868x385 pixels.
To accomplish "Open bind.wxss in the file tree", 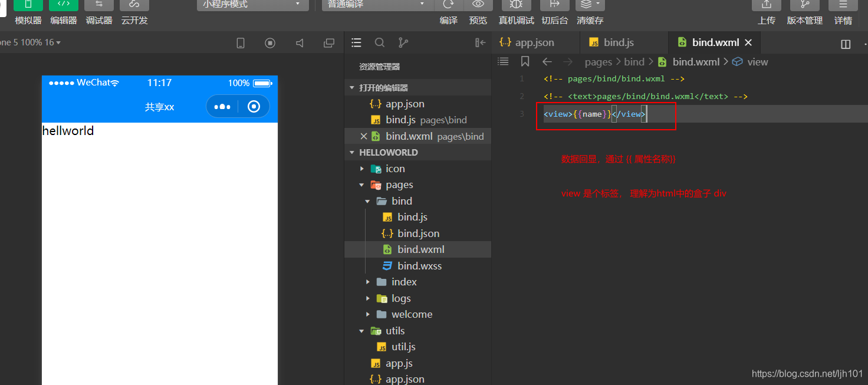I will 417,266.
